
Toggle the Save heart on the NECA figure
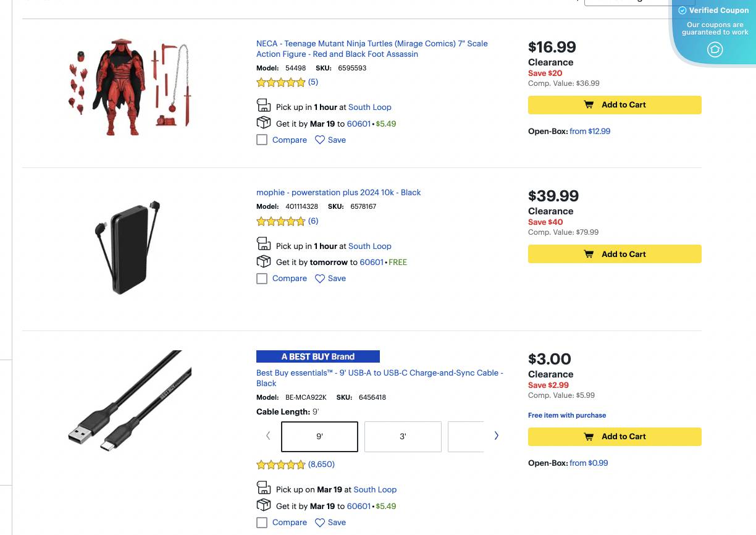click(320, 140)
